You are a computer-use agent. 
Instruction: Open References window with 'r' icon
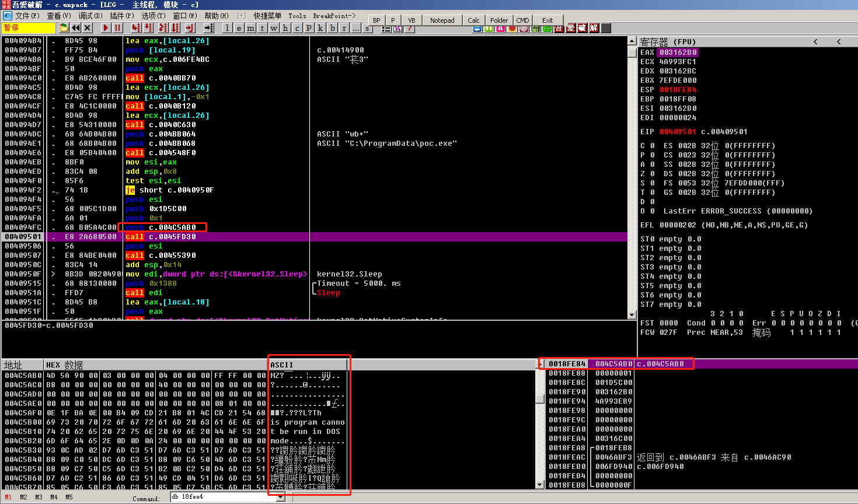click(x=344, y=27)
